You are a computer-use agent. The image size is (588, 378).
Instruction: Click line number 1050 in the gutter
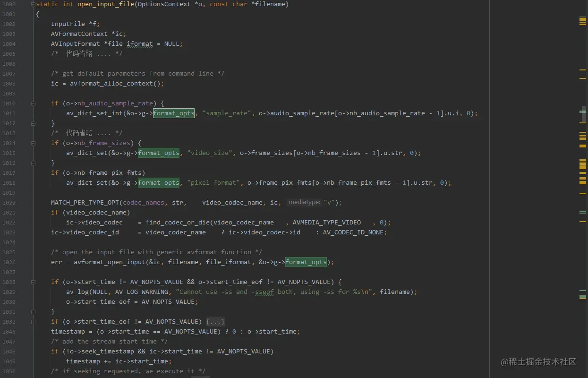(9, 371)
